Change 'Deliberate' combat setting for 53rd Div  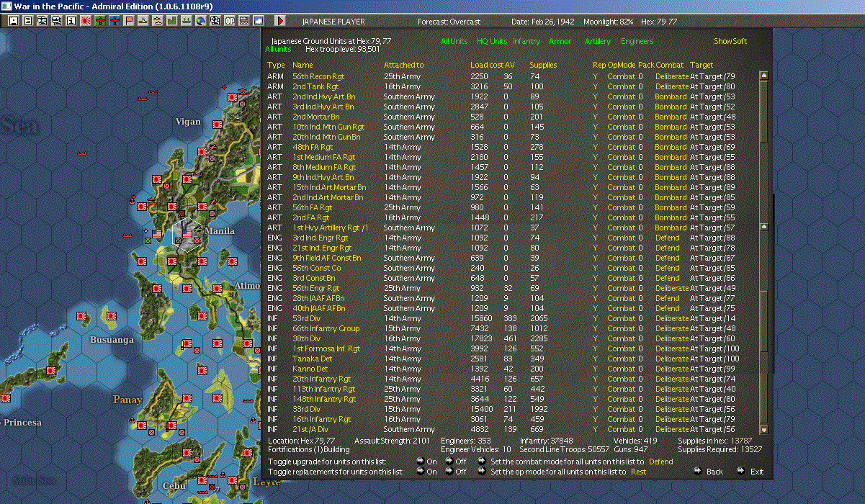[671, 318]
